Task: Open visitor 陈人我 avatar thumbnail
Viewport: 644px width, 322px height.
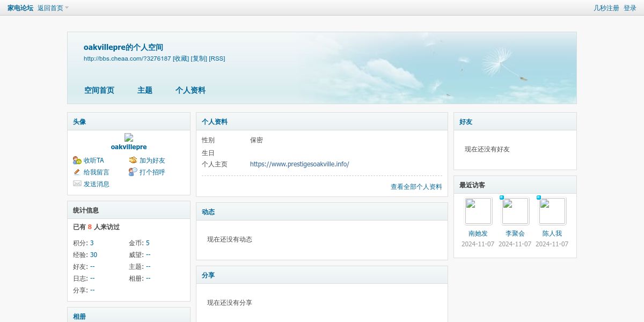Action: 553,211
